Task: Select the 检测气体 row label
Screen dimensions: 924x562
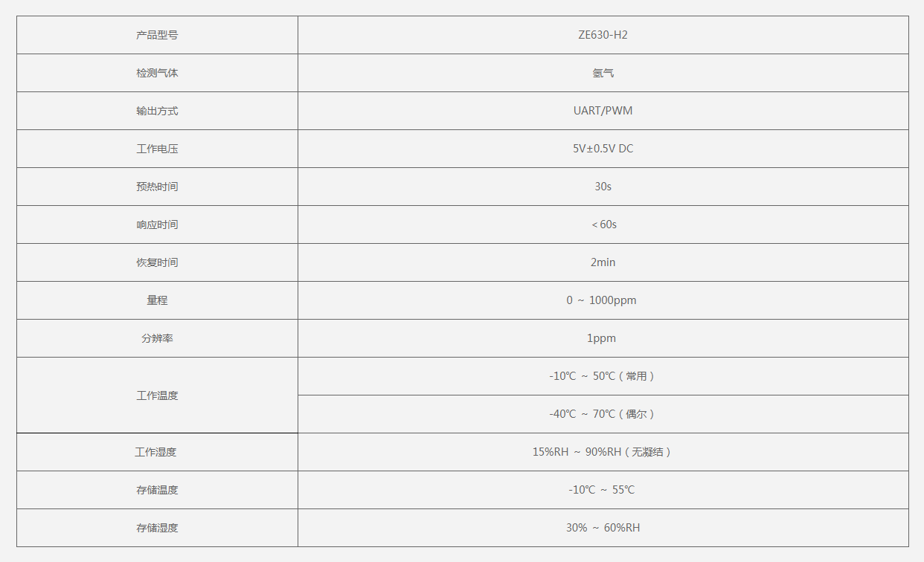Action: pos(157,73)
